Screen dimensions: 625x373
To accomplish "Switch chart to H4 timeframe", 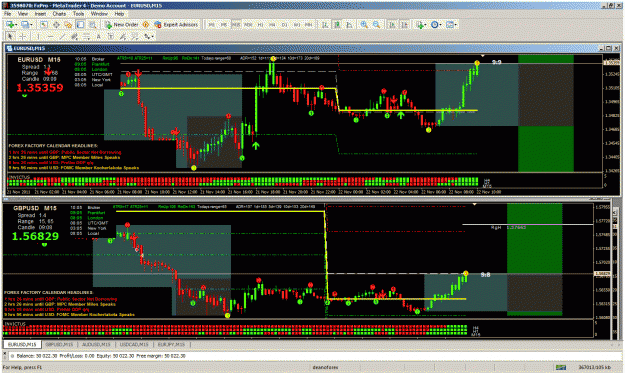I will [x=272, y=25].
